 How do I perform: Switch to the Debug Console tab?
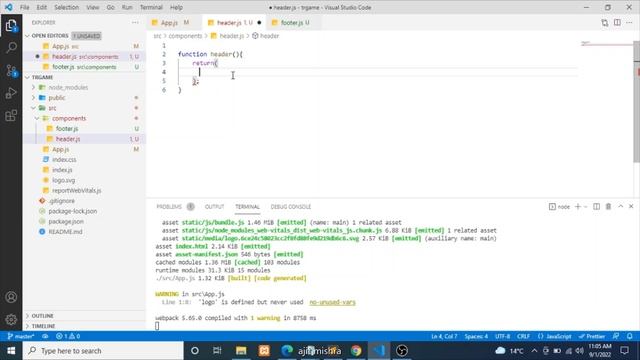[291, 207]
